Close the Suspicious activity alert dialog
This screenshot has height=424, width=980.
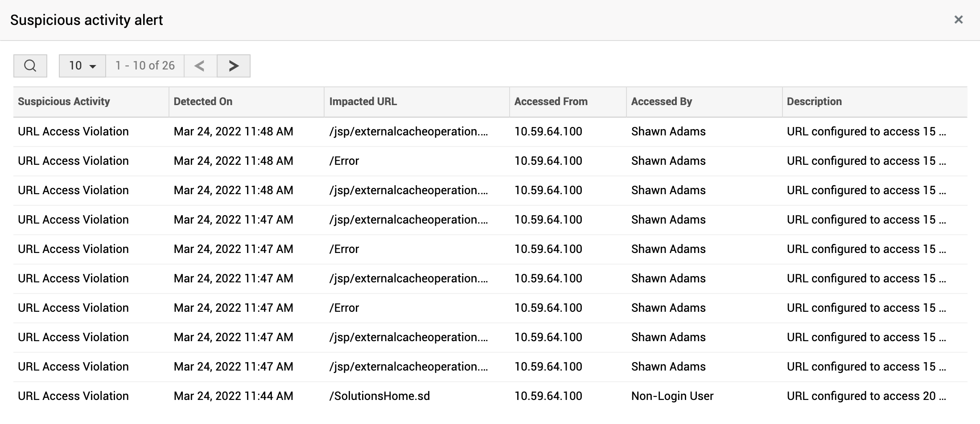958,20
